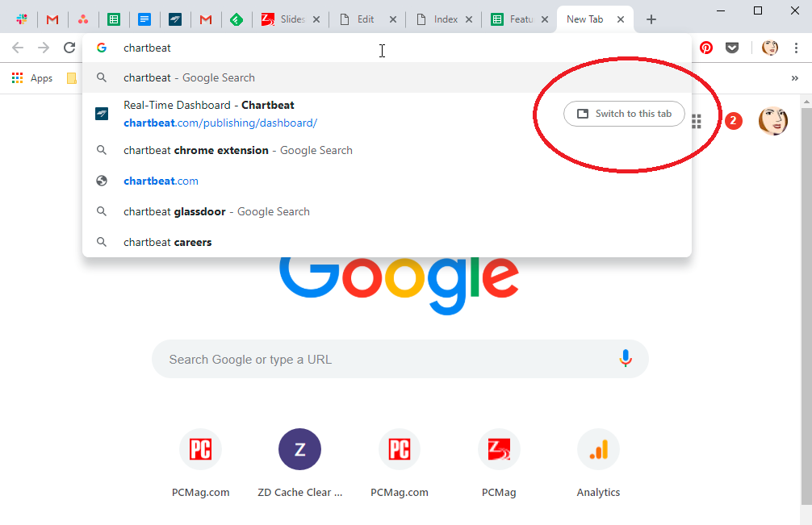Viewport: 812px width, 525px height.
Task: Open a new tab with the plus button
Action: [651, 18]
